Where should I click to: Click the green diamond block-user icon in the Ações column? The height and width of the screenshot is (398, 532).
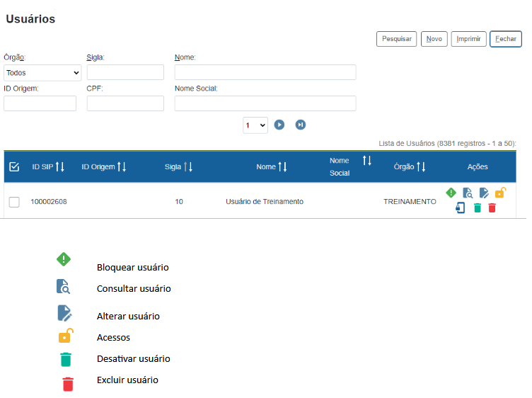click(451, 193)
